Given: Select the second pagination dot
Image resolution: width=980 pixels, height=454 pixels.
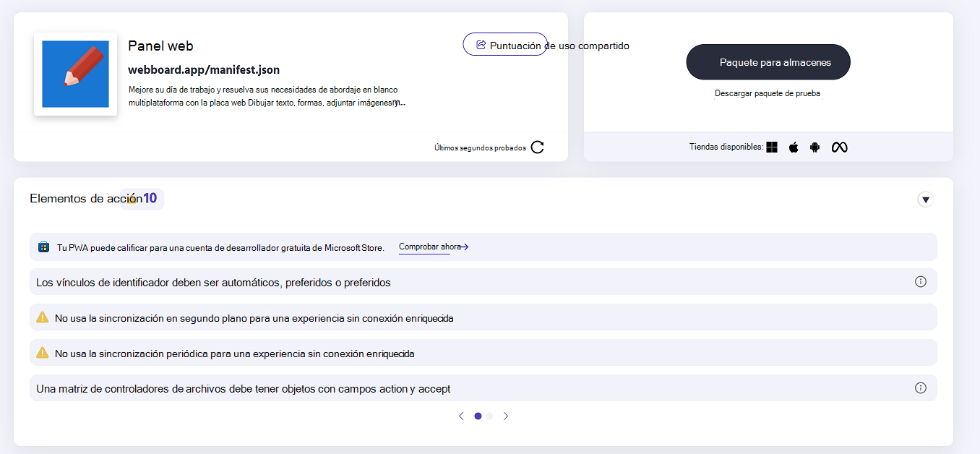Looking at the screenshot, I should 489,416.
